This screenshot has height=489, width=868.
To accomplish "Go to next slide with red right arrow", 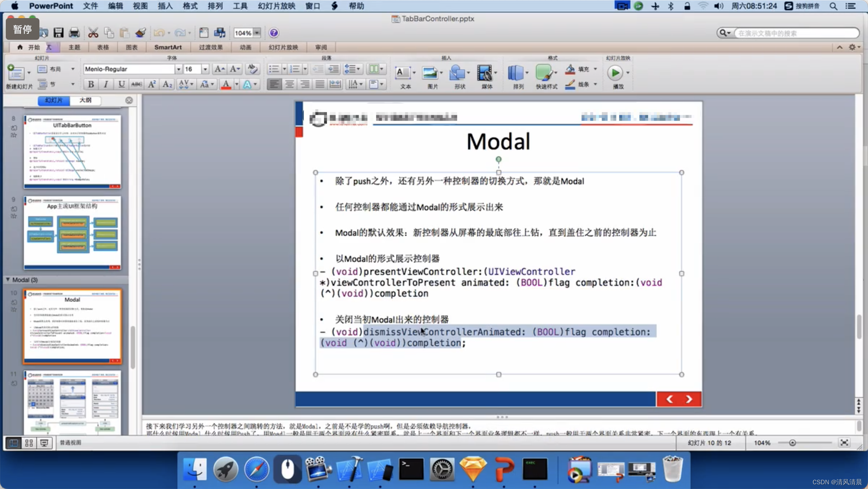I will (689, 399).
